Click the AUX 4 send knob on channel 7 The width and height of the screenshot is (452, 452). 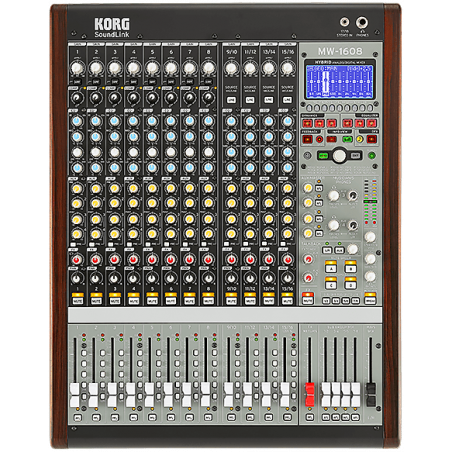(190, 234)
